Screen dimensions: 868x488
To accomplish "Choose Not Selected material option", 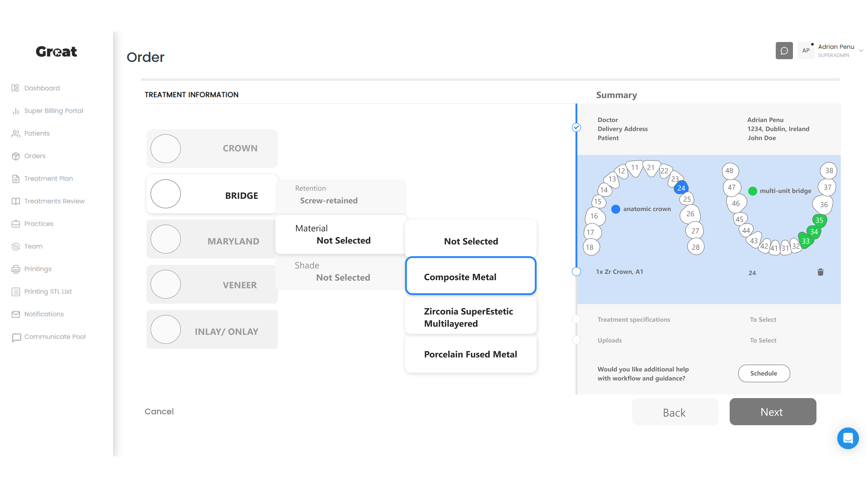I will [x=471, y=239].
